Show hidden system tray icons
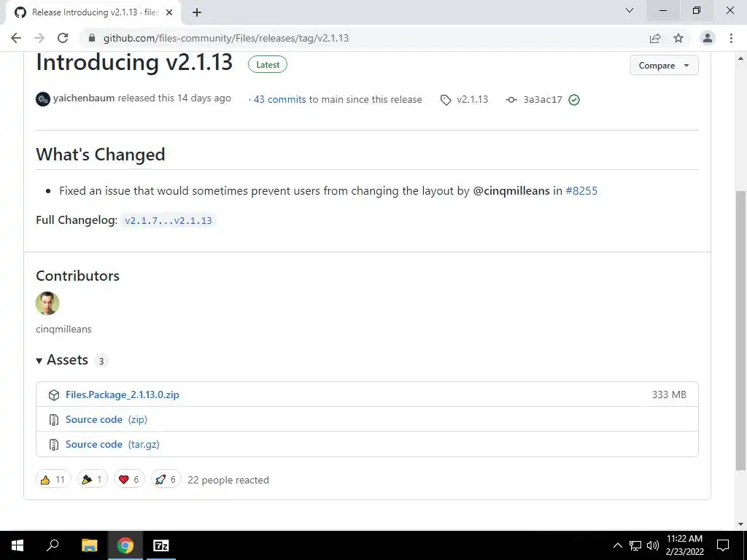The image size is (747, 560). point(617,545)
